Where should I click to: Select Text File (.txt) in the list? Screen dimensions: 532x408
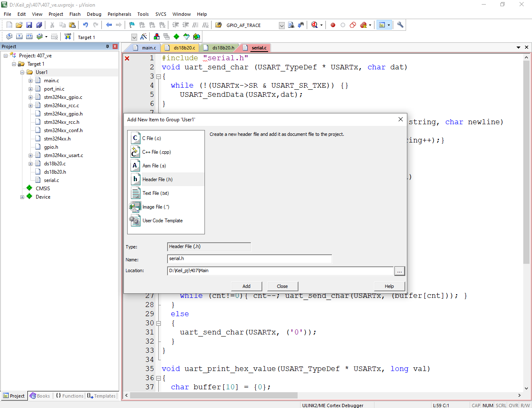click(166, 193)
